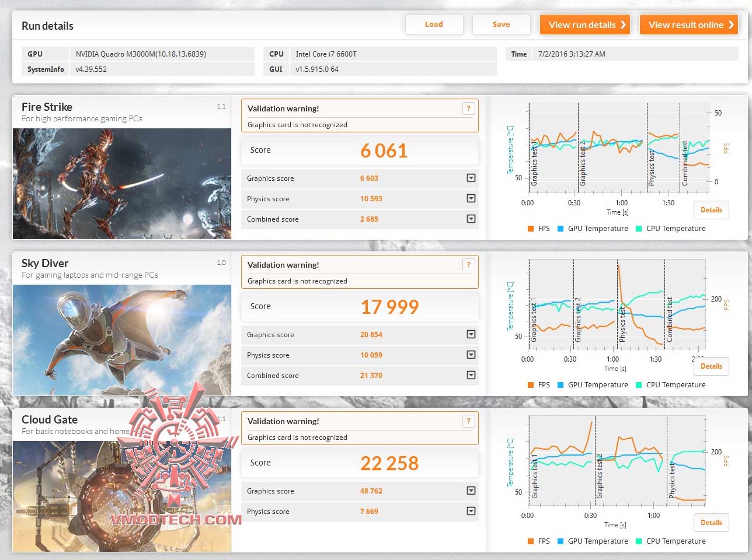752x560 pixels.
Task: Click the Cloud Gate benchmark title
Action: 50,419
